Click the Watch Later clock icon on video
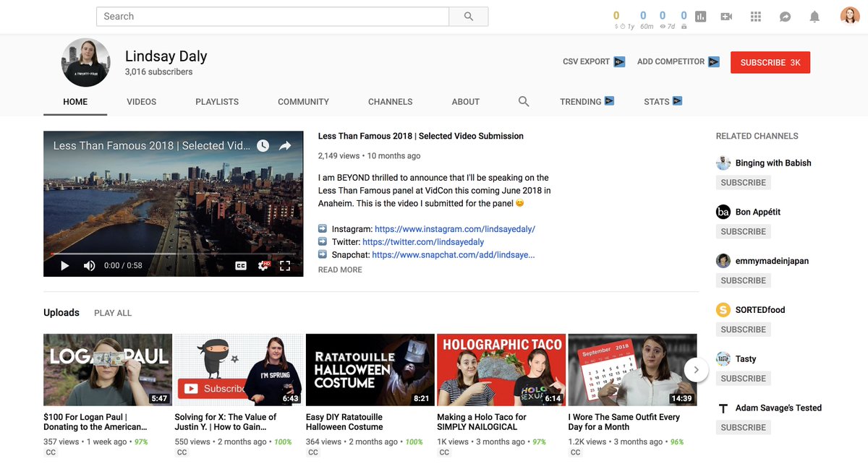This screenshot has width=868, height=469. [263, 146]
